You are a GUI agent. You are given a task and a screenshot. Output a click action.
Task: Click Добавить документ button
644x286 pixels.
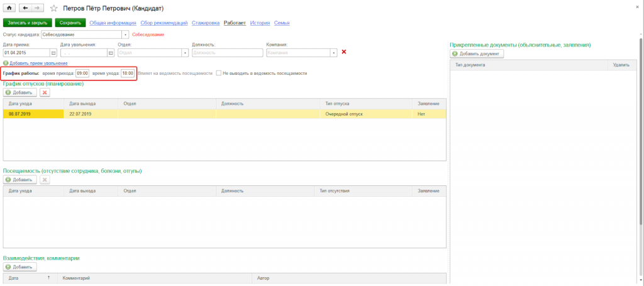tap(477, 54)
